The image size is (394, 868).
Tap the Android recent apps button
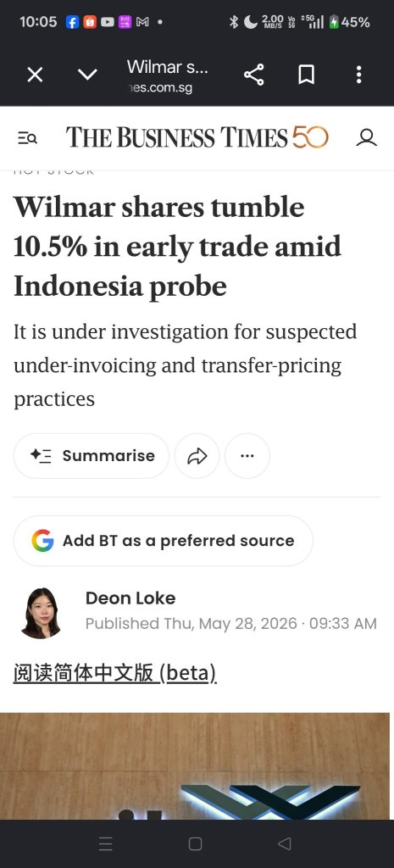tap(105, 843)
